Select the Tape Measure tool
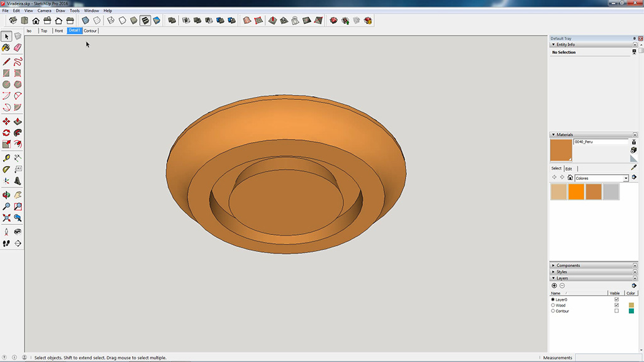The height and width of the screenshot is (362, 644). point(6,158)
